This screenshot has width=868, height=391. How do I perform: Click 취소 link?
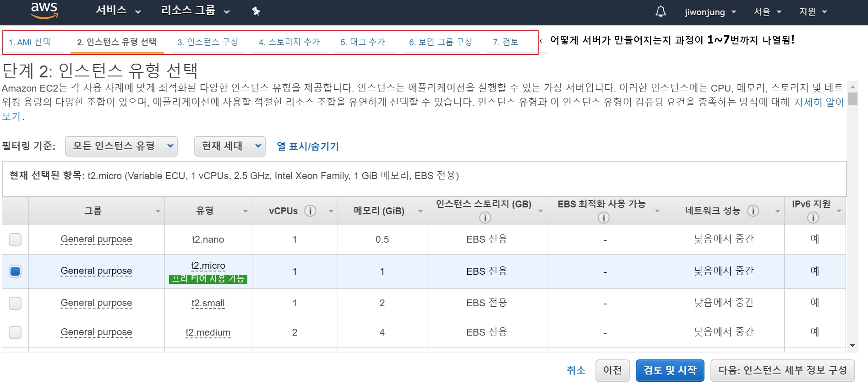coord(576,370)
